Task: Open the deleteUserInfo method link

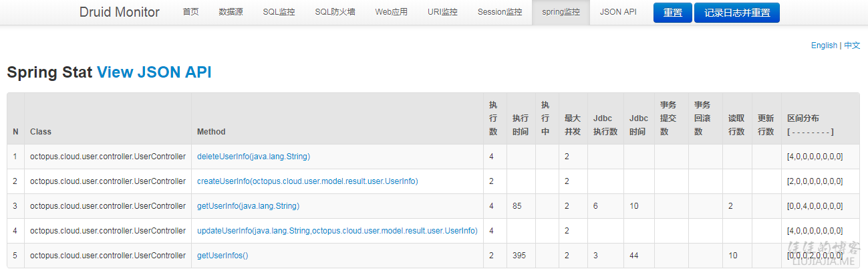Action: (253, 157)
